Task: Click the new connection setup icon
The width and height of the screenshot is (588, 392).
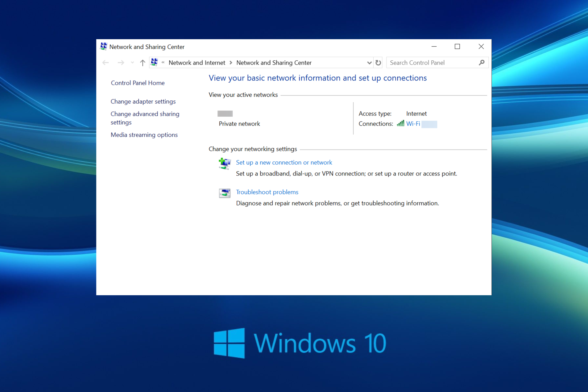Action: (x=224, y=164)
